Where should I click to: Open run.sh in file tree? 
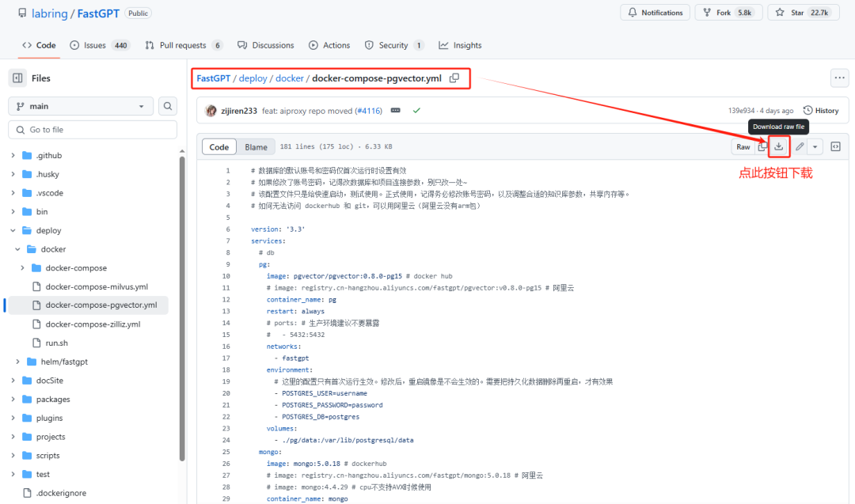57,343
